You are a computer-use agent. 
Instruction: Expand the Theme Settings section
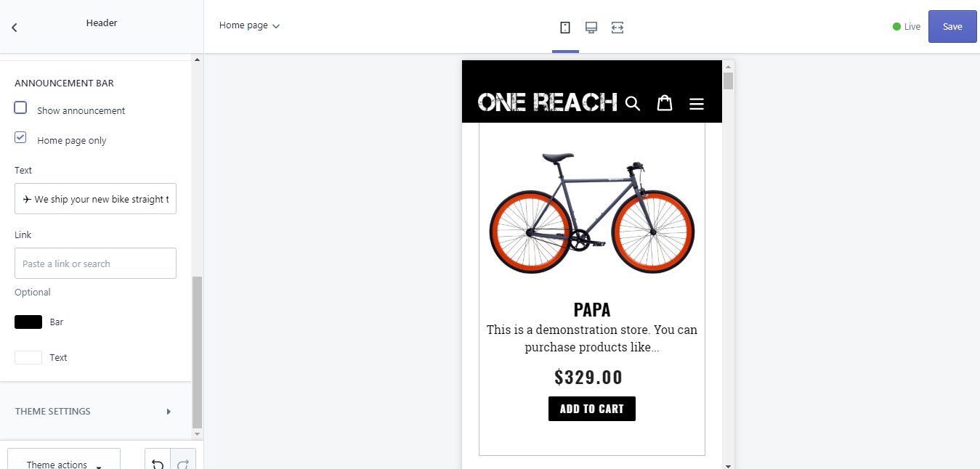click(x=94, y=412)
